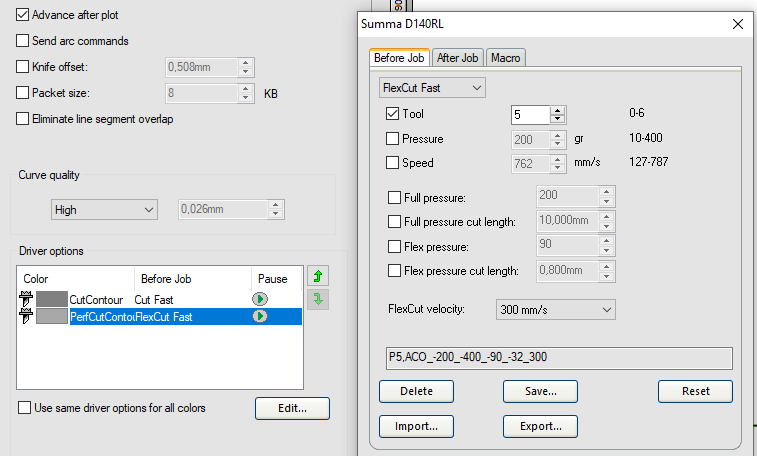757x456 pixels.
Task: Decrease the Tool number stepper
Action: pyautogui.click(x=558, y=119)
